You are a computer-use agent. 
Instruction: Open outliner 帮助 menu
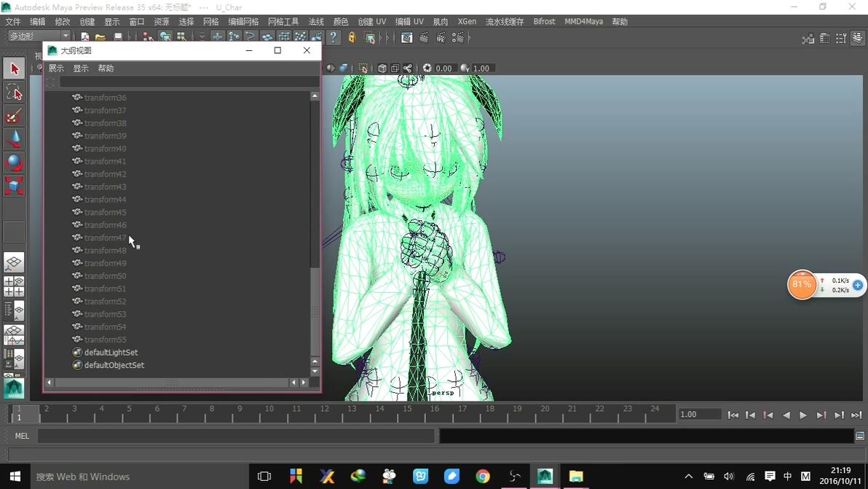coord(106,68)
